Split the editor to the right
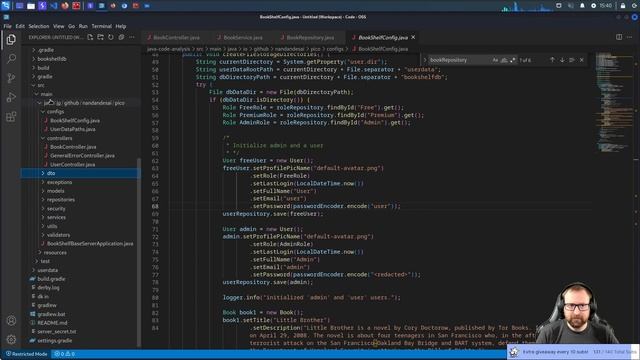 [x=619, y=37]
